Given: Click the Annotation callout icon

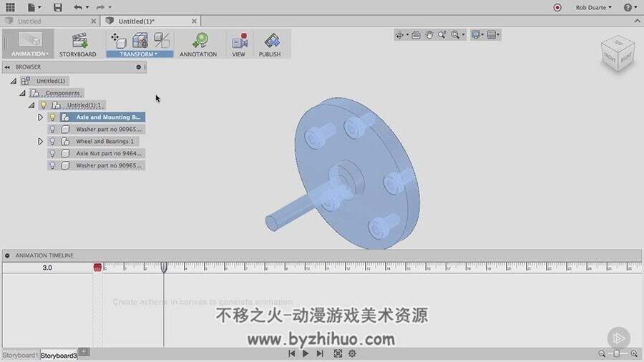Looking at the screenshot, I should point(200,41).
